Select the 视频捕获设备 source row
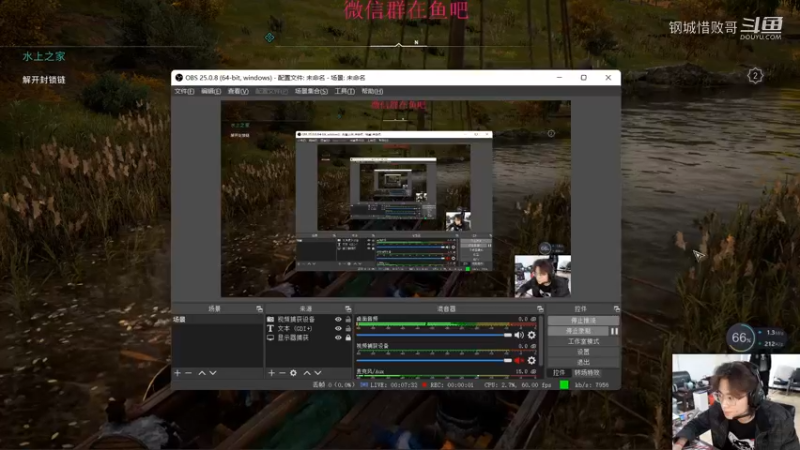Image resolution: width=800 pixels, height=450 pixels. click(x=309, y=319)
